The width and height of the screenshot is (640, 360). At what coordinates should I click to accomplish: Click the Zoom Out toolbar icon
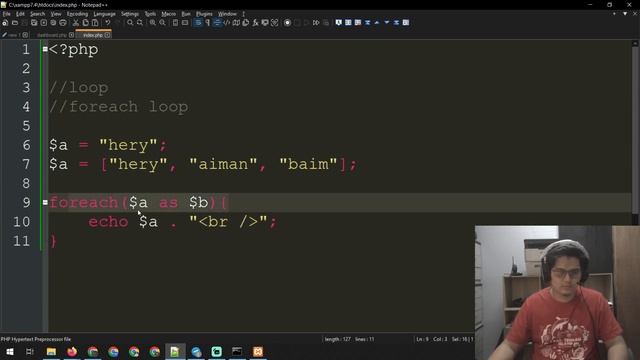(x=162, y=23)
